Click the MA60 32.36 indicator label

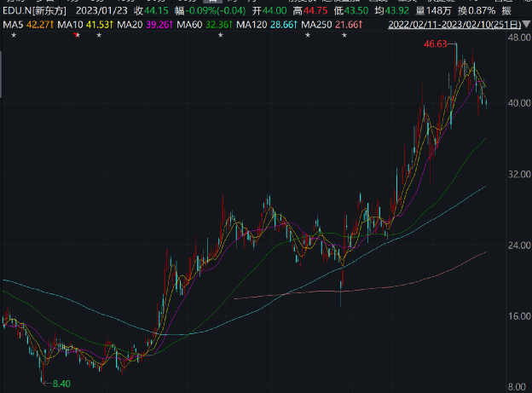click(x=205, y=25)
